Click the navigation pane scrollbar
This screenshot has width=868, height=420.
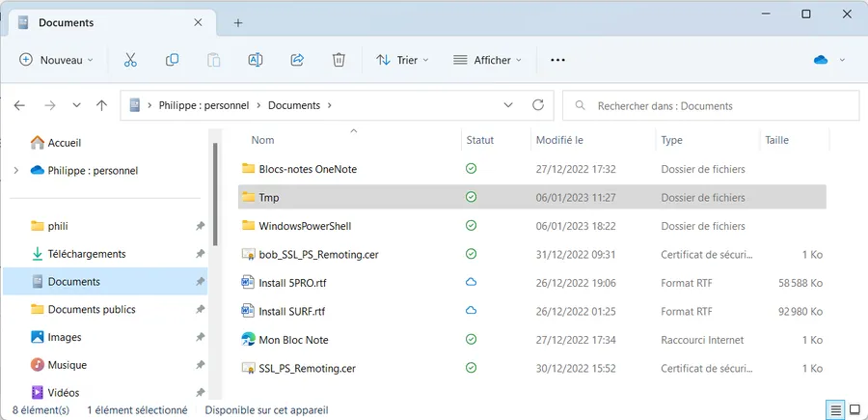click(x=215, y=194)
